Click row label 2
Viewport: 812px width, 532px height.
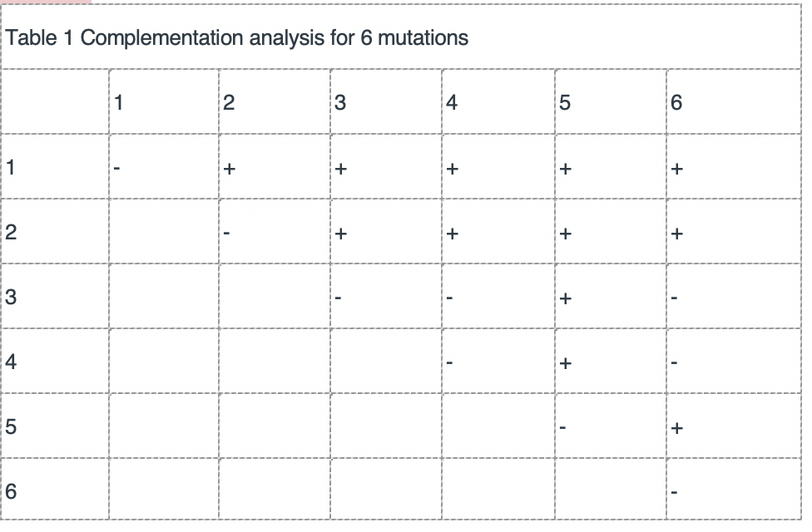pos(11,232)
